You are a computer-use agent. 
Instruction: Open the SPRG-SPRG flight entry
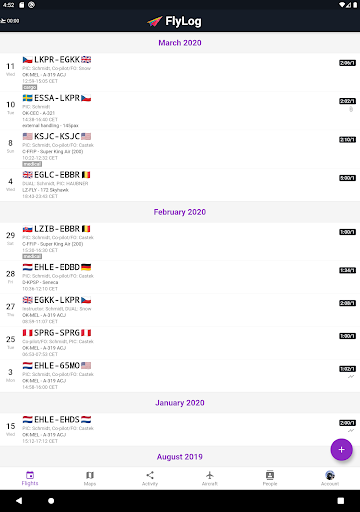[x=180, y=343]
